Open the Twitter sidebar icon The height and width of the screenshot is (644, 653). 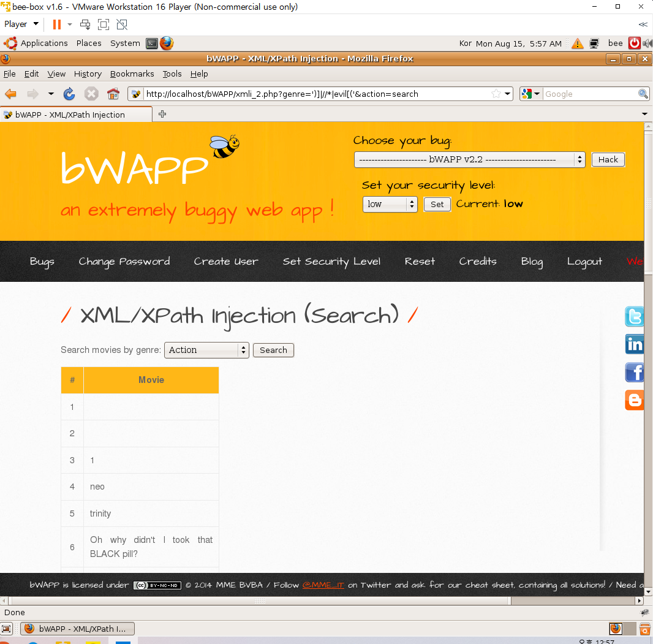tap(634, 317)
